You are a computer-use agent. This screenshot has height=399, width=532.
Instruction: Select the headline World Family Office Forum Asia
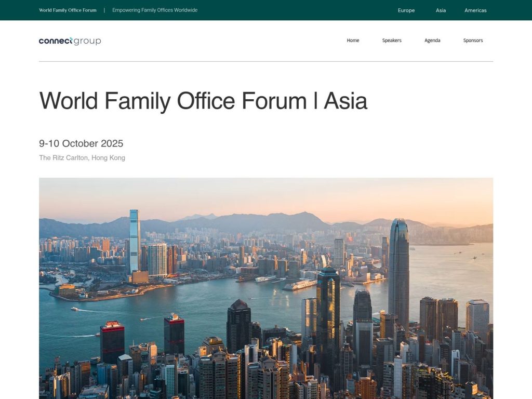point(203,101)
